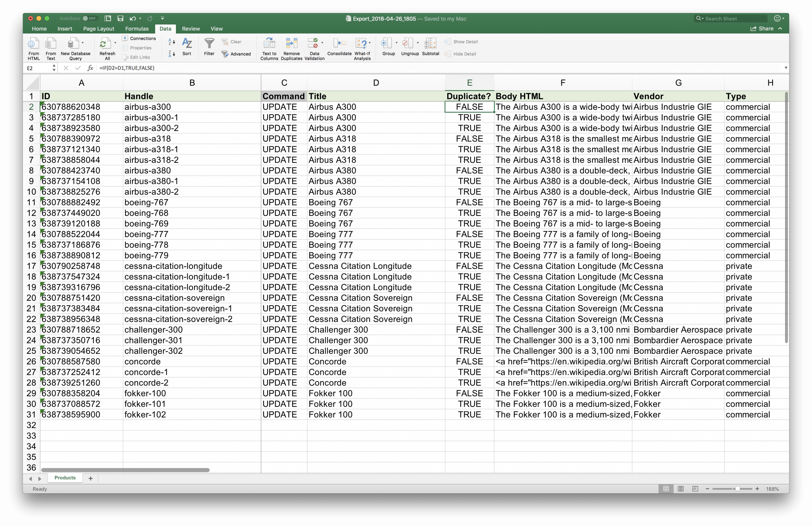Click Refresh All icon
The image size is (812, 526).
pos(105,43)
